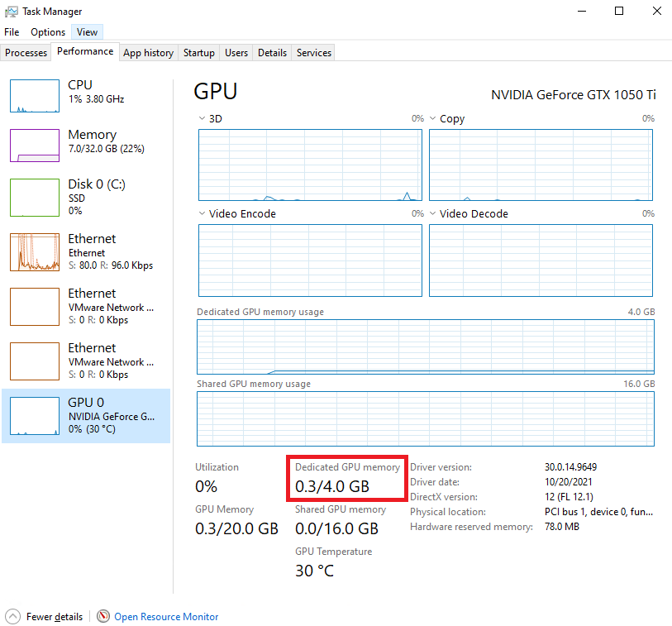Click the Dedicated GPU memory value 0.3/4.0 GB
Screen dimensions: 672x626
332,486
